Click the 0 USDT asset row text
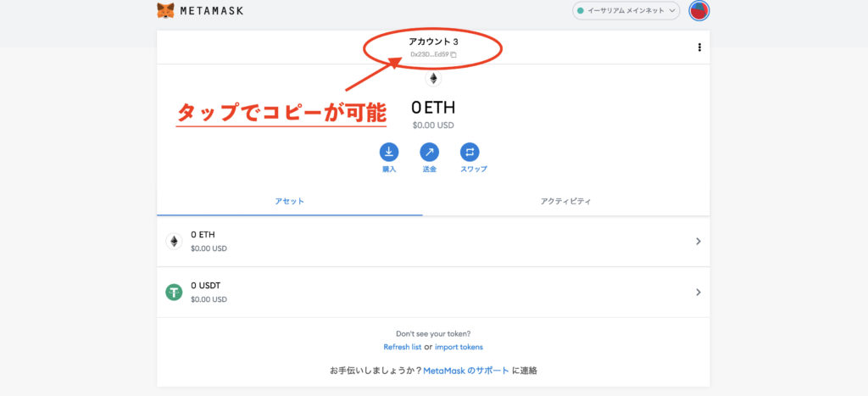This screenshot has width=868, height=396. 206,286
